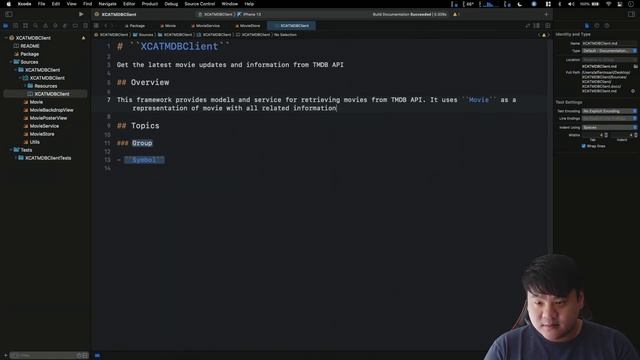Open the Find navigator magnifier icon

click(36, 25)
